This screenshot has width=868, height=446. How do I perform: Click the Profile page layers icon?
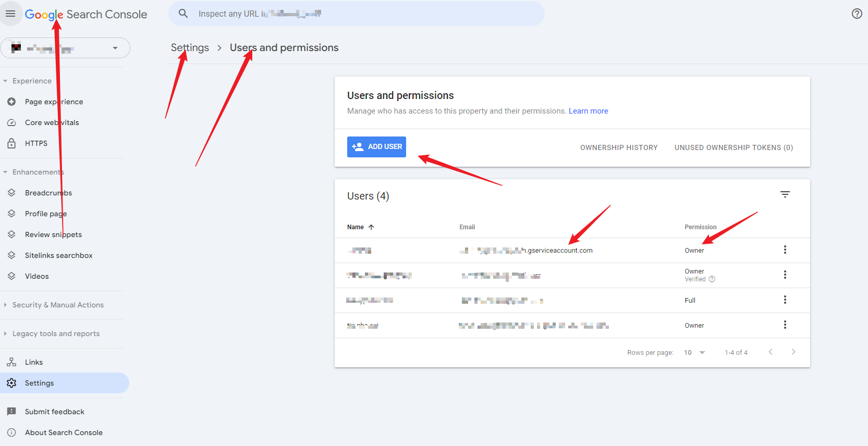point(11,214)
